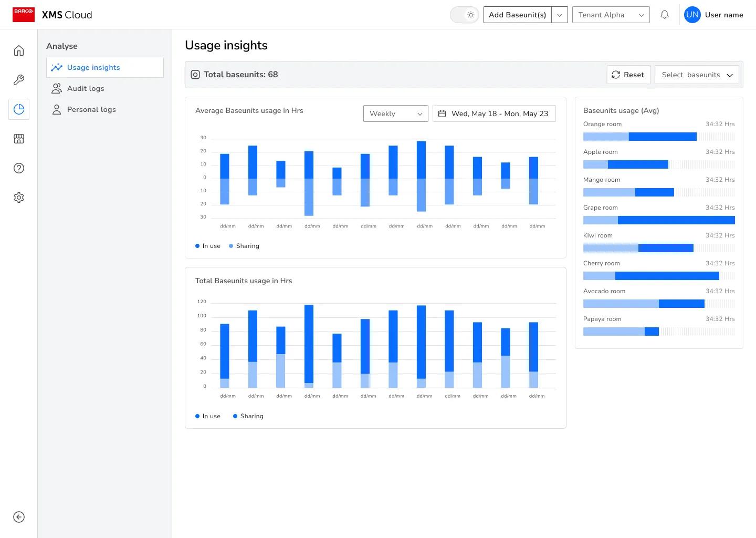Image resolution: width=756 pixels, height=538 pixels.
Task: Toggle the In use legend in average chart
Action: (x=208, y=246)
